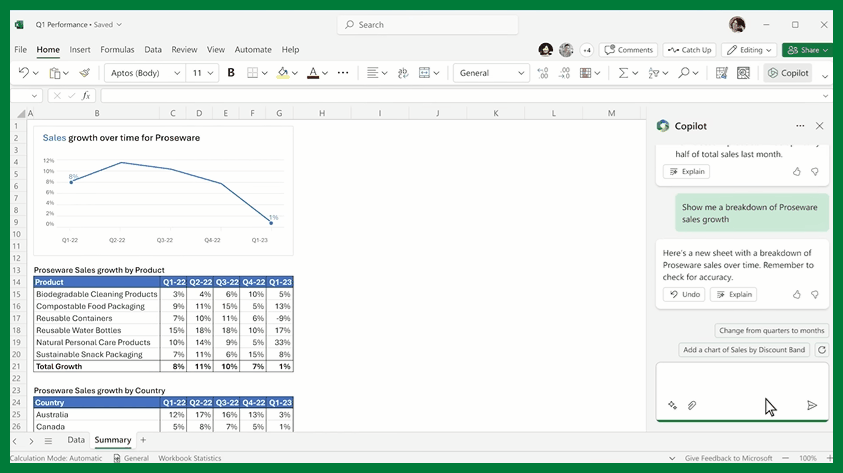Image resolution: width=843 pixels, height=473 pixels.
Task: Apply the red font color button
Action: pos(313,73)
